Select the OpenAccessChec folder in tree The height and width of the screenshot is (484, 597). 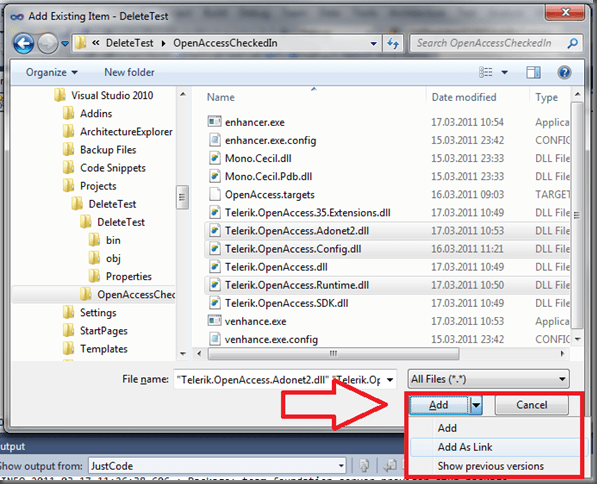pyautogui.click(x=136, y=295)
